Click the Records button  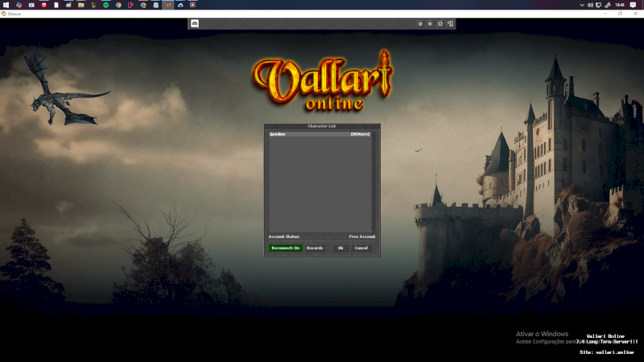pyautogui.click(x=315, y=248)
